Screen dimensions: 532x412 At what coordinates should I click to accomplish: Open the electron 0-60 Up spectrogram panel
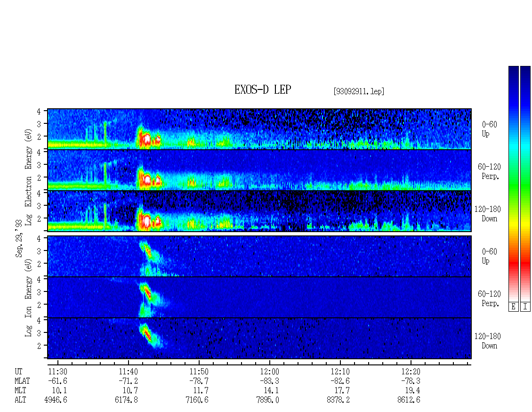259,129
